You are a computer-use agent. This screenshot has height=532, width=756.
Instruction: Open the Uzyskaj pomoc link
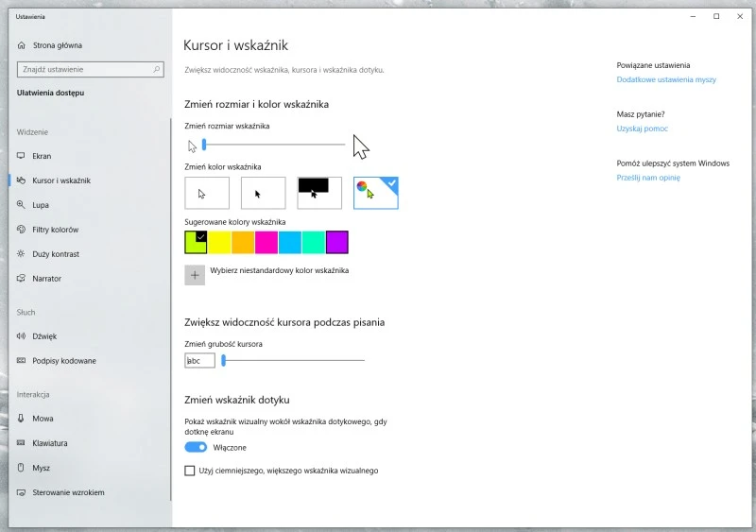point(642,129)
